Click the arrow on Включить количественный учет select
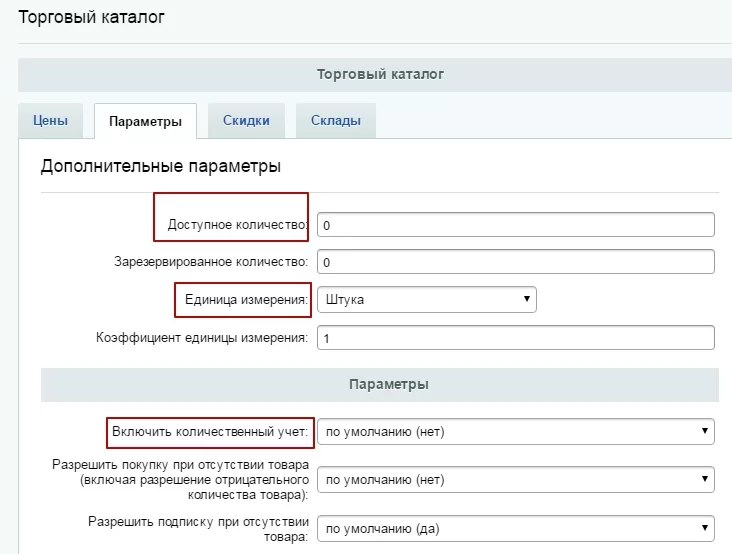 click(x=705, y=431)
